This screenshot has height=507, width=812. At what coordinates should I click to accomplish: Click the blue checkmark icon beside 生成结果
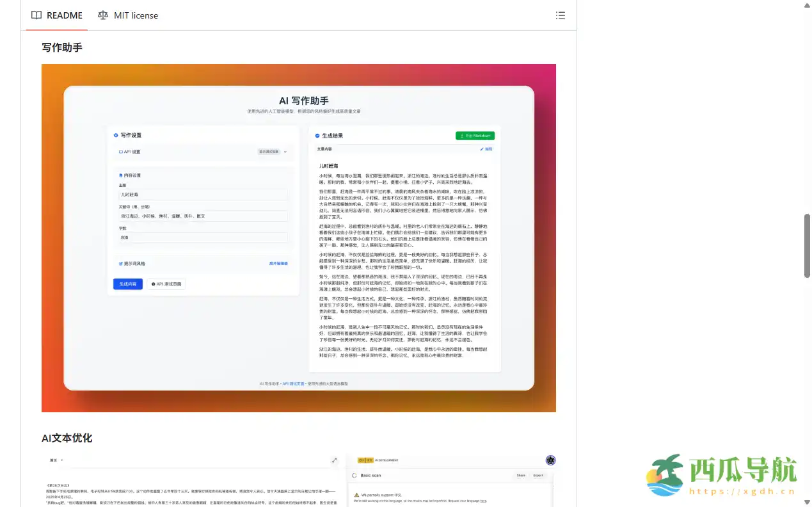click(317, 136)
